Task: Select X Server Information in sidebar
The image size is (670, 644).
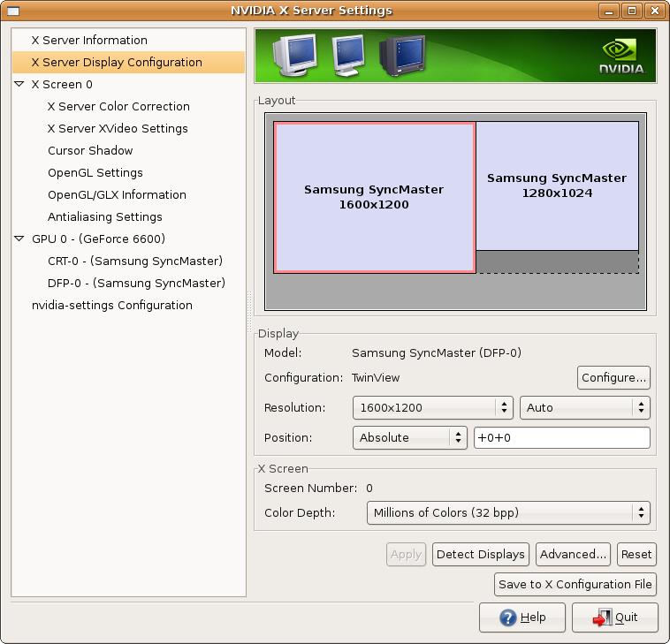Action: (x=89, y=41)
